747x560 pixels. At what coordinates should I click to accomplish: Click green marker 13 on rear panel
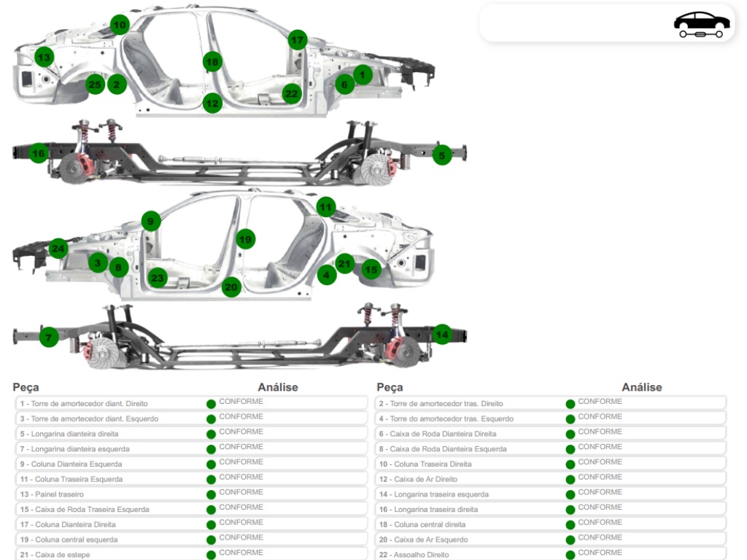pyautogui.click(x=44, y=57)
